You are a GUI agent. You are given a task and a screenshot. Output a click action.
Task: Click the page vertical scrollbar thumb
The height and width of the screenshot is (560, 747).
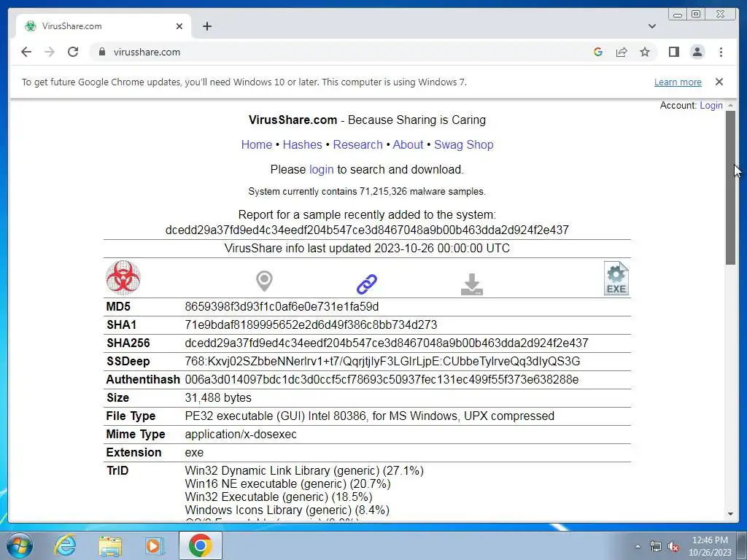point(730,187)
